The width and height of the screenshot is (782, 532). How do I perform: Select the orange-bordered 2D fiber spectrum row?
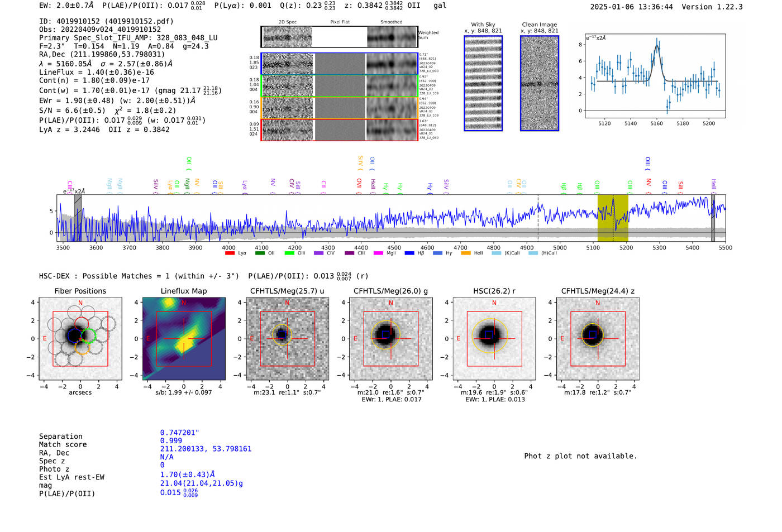[339, 107]
